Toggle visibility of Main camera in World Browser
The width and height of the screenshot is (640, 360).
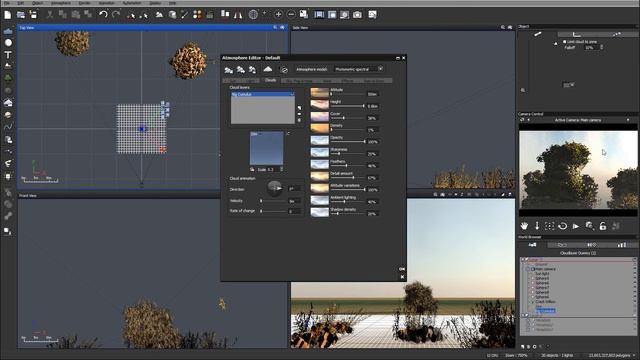635,269
